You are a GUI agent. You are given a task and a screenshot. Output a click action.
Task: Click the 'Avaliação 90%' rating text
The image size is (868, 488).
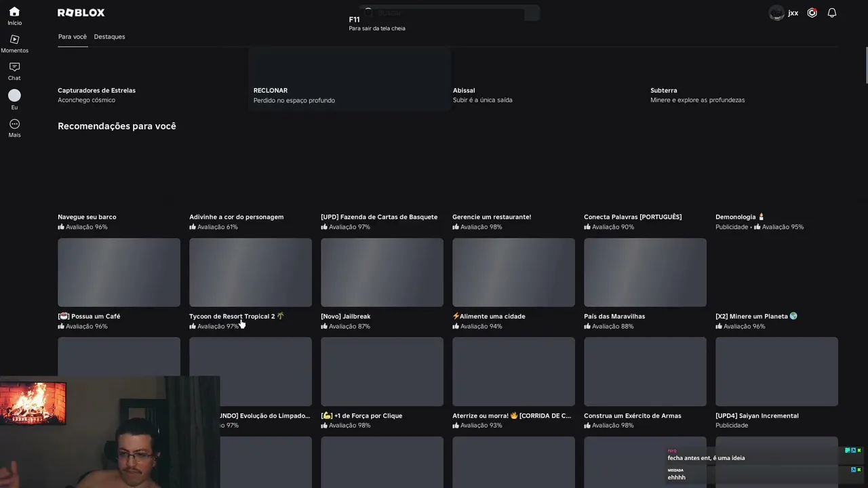tap(613, 227)
